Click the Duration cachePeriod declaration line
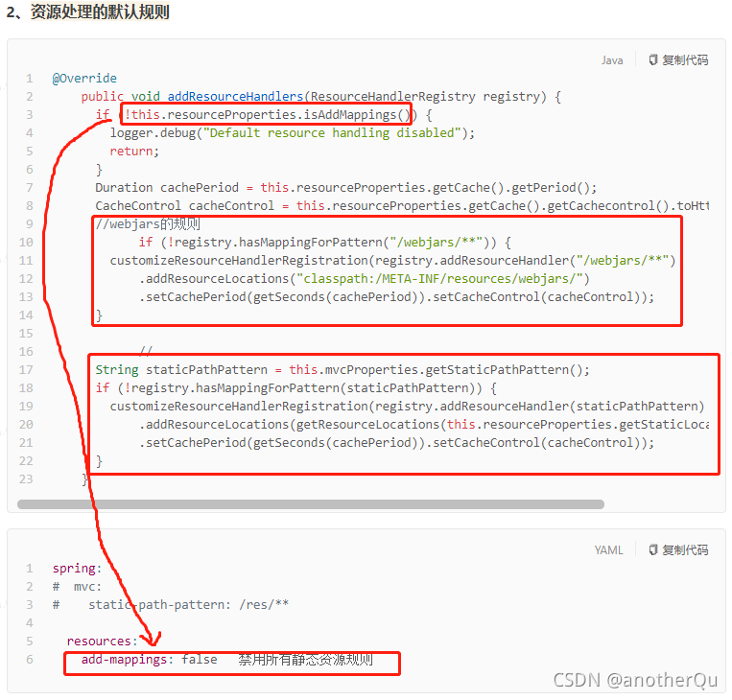This screenshot has width=732, height=700. tap(346, 188)
